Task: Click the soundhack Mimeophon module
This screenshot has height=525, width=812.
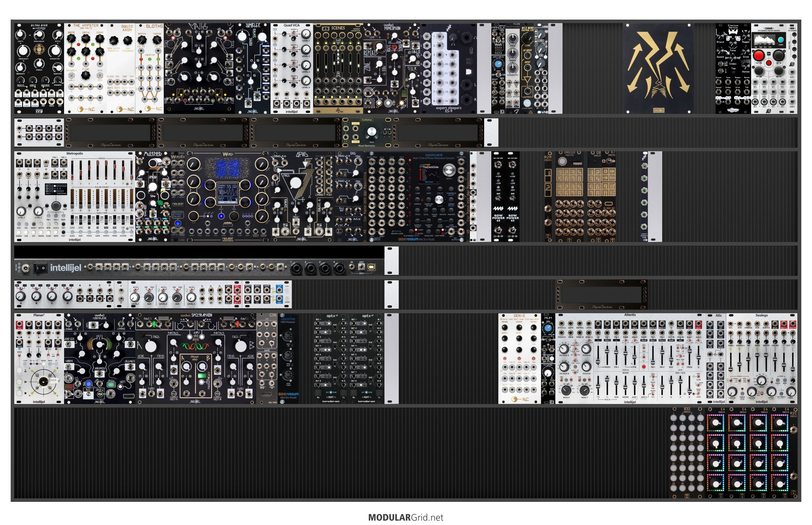Action: coord(392,68)
